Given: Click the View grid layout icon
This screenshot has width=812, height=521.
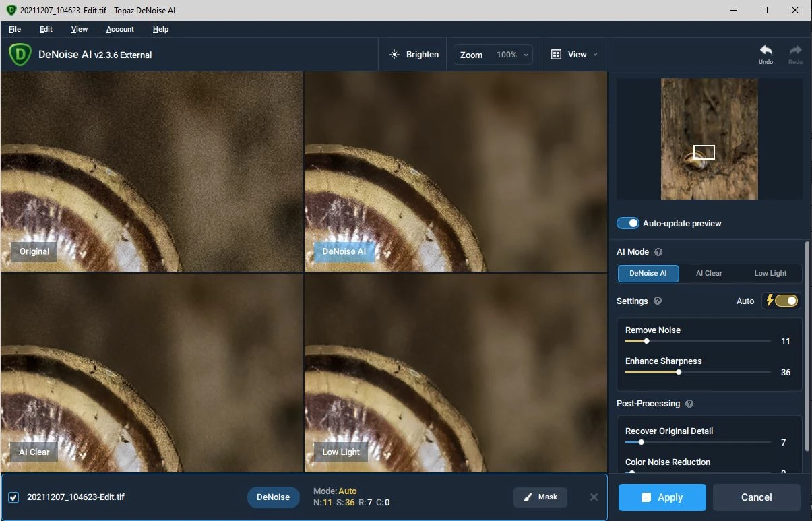Looking at the screenshot, I should [556, 55].
